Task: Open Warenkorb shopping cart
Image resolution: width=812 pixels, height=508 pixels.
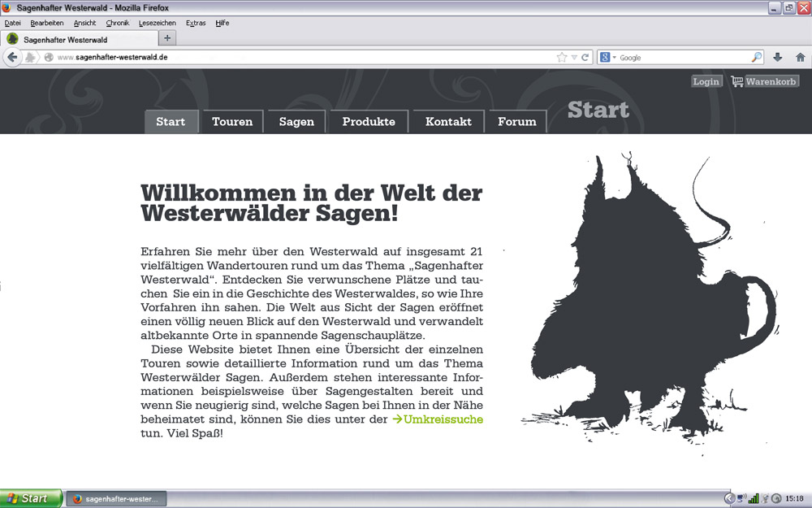Action: (765, 81)
